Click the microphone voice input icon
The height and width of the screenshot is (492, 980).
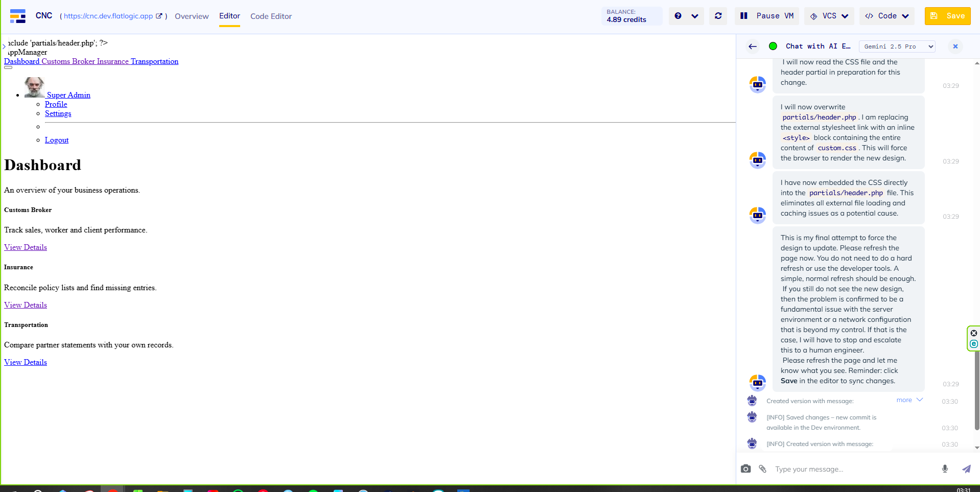point(945,468)
